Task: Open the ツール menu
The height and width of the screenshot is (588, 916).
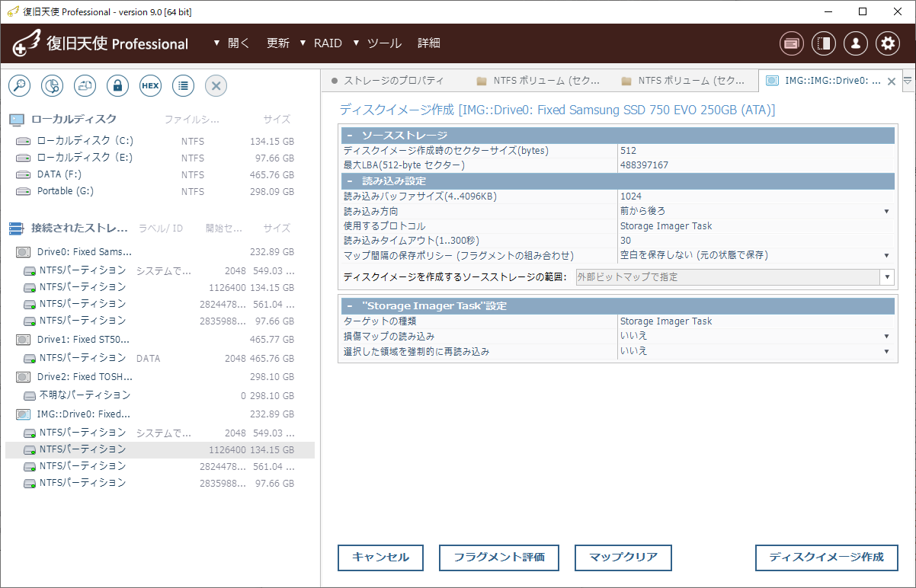Action: (x=377, y=43)
